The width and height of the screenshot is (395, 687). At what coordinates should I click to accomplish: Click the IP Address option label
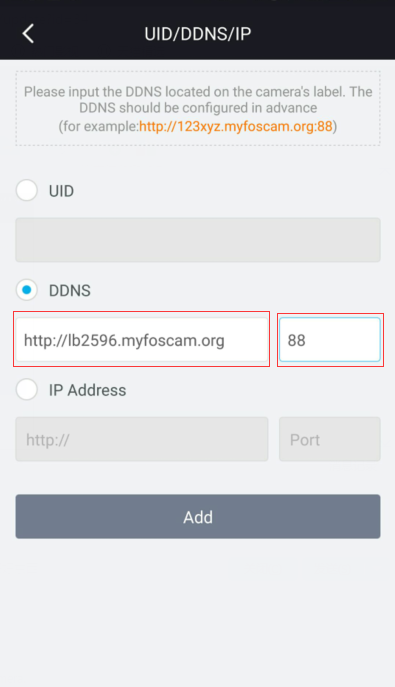[88, 390]
